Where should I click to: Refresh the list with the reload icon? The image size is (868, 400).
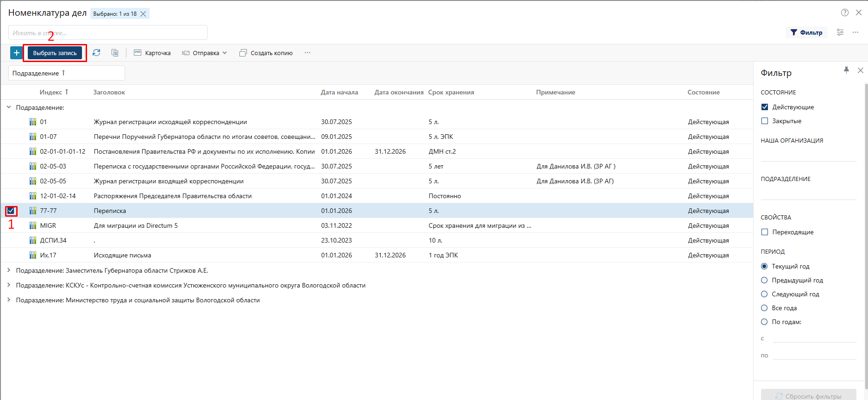tap(96, 53)
